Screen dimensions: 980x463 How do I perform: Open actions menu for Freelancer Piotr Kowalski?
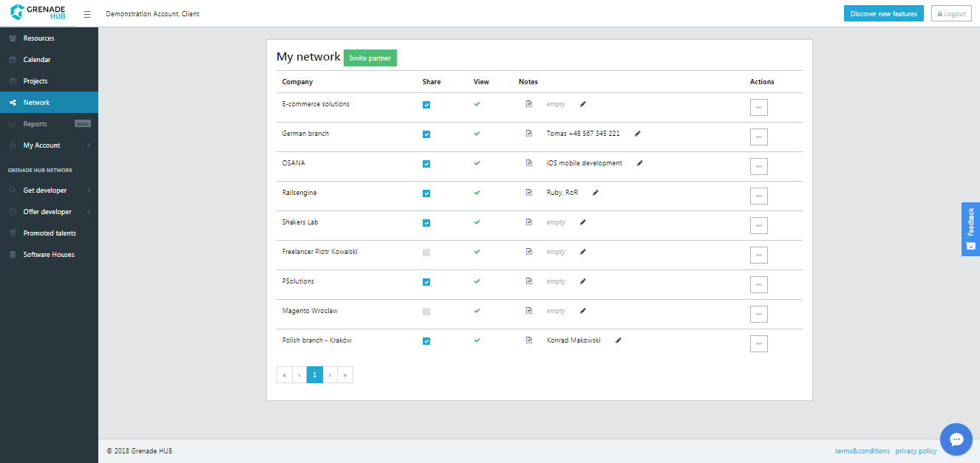pyautogui.click(x=759, y=255)
